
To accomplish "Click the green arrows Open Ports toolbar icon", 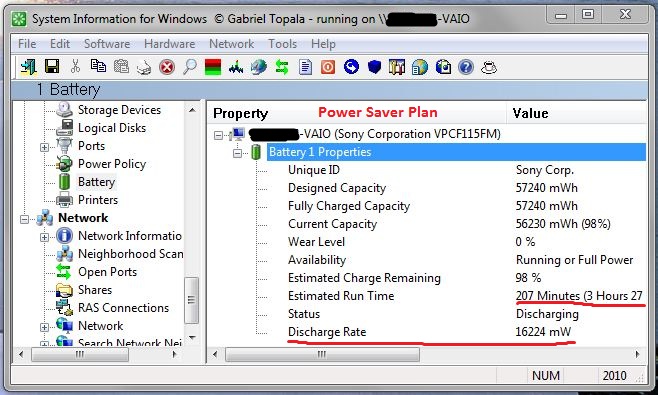I will [282, 67].
